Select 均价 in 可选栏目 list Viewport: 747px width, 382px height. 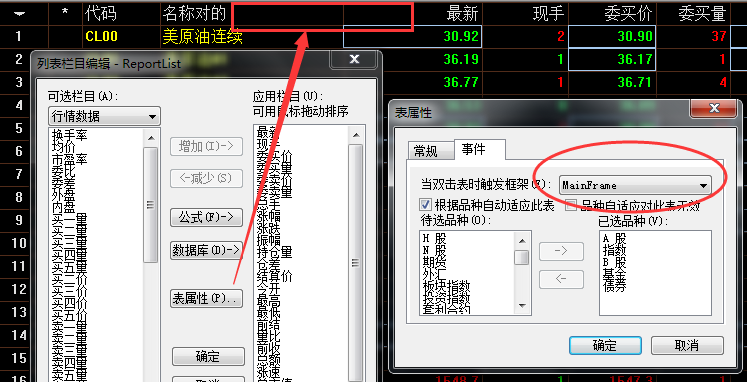[x=63, y=148]
